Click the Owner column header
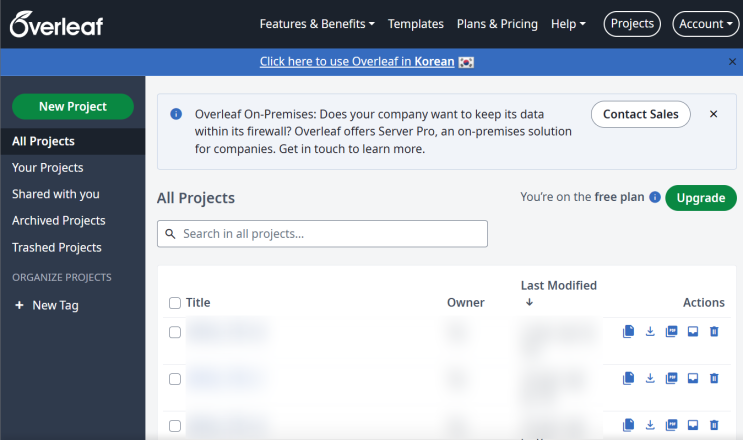This screenshot has height=440, width=743. 466,303
